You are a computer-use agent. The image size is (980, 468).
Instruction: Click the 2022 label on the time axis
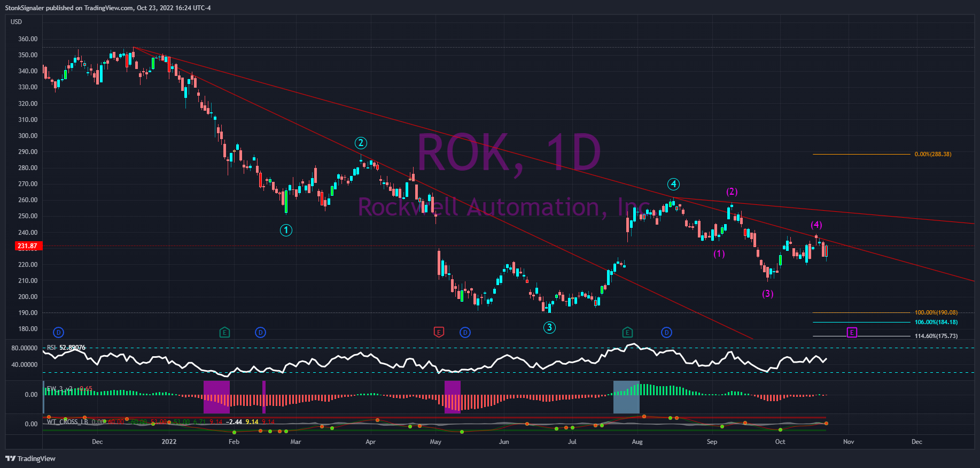coord(169,442)
